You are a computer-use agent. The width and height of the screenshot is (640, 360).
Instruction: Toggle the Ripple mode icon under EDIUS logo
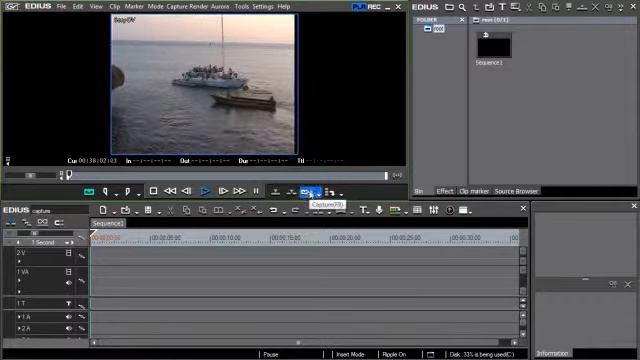[x=27, y=222]
